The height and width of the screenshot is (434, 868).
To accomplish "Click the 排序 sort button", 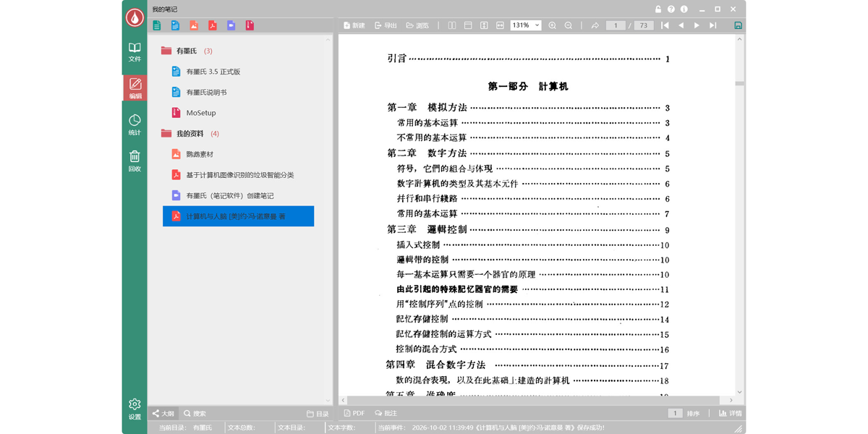I will 693,414.
